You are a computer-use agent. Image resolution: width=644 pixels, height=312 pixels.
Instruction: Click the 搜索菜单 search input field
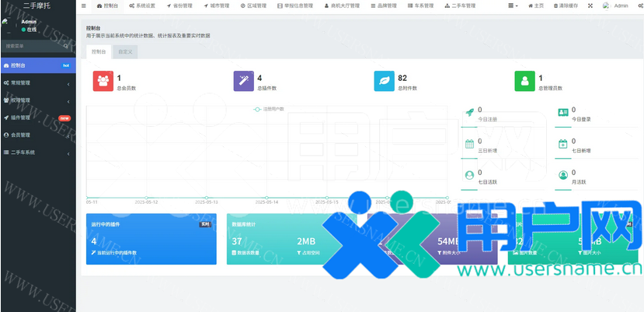(x=31, y=46)
